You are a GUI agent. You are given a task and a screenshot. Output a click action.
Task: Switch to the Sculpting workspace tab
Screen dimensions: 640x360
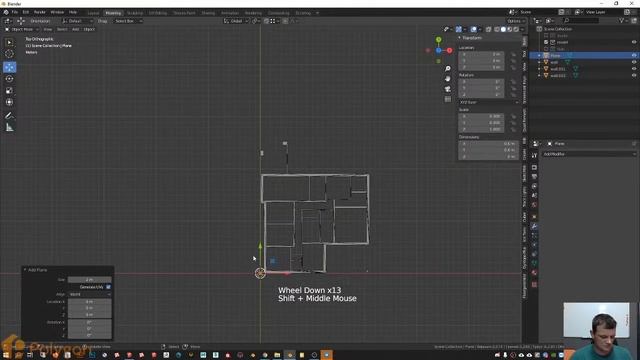[x=135, y=13]
